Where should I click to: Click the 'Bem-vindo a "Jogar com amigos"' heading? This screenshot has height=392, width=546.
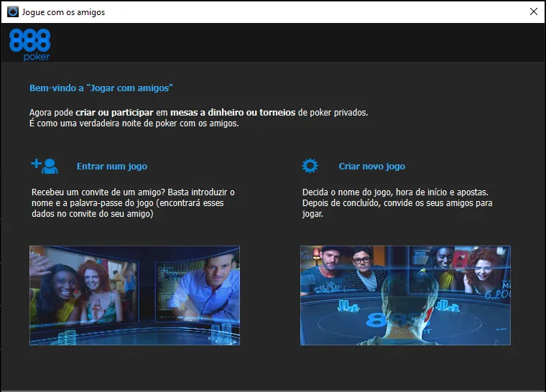(x=101, y=88)
